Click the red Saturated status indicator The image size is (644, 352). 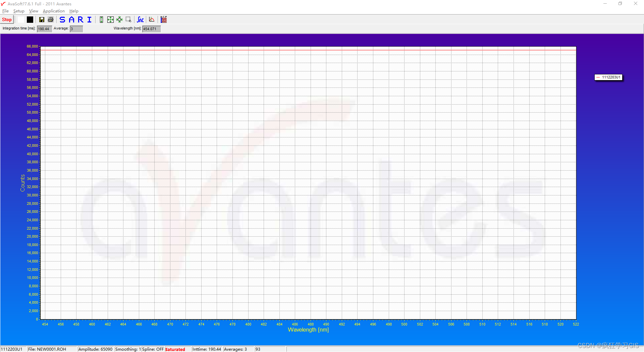pyautogui.click(x=175, y=349)
